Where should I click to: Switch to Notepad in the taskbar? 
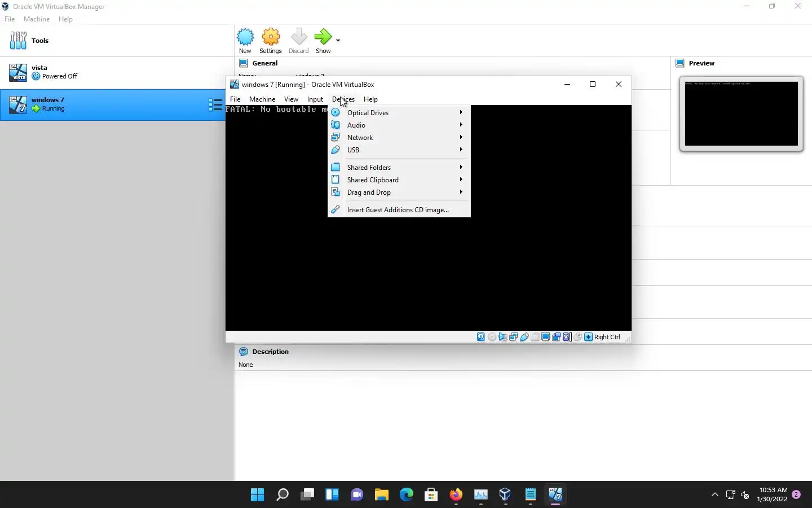tap(531, 495)
